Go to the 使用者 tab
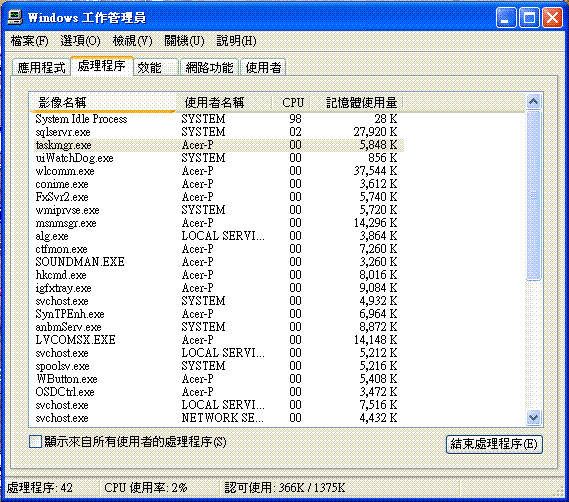 [263, 68]
